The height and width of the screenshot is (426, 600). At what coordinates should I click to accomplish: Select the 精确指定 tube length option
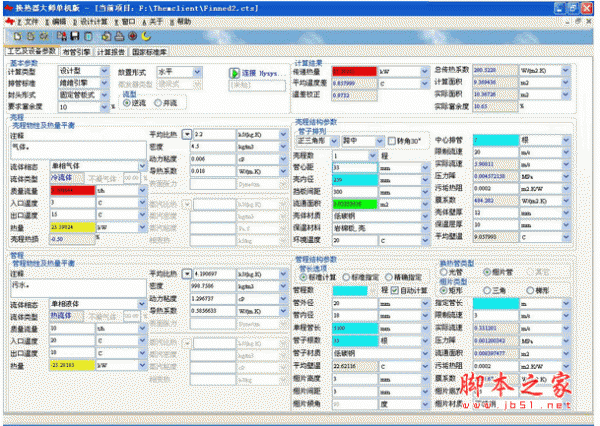(389, 277)
